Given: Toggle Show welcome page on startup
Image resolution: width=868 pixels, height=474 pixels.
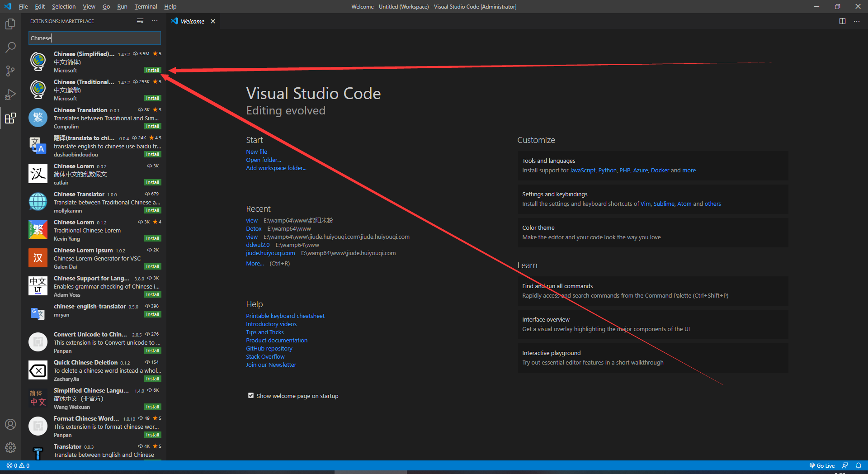Looking at the screenshot, I should (251, 395).
